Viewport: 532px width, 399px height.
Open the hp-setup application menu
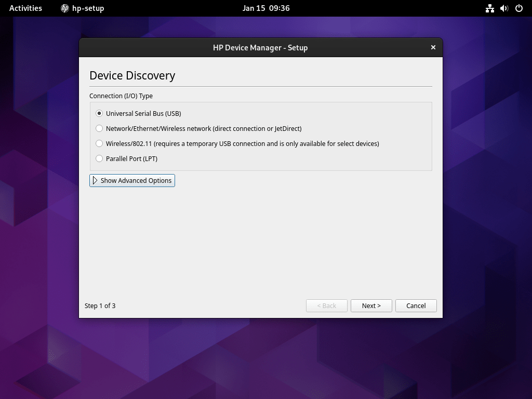(82, 8)
